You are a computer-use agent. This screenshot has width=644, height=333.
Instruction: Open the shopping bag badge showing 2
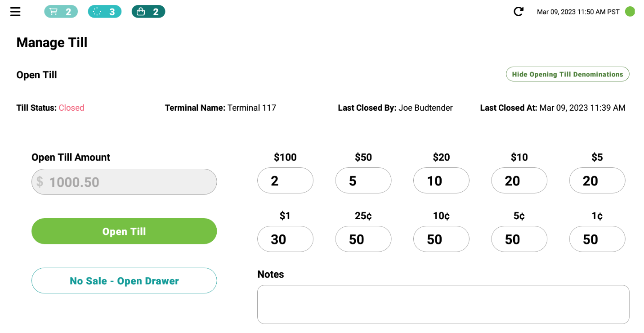148,12
